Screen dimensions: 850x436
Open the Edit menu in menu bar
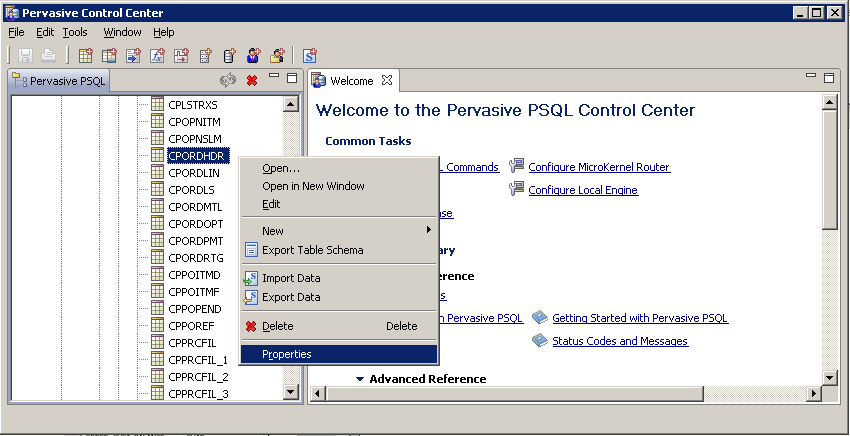click(x=45, y=33)
